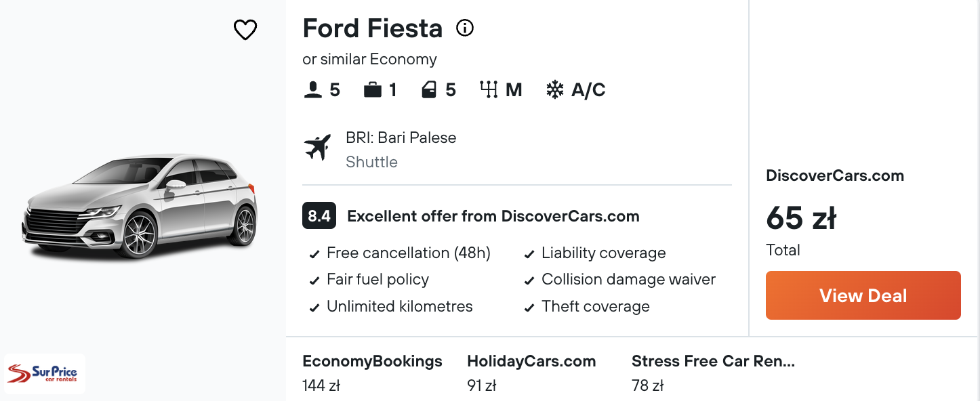
Task: Click the manual transmission gear icon
Action: click(489, 90)
